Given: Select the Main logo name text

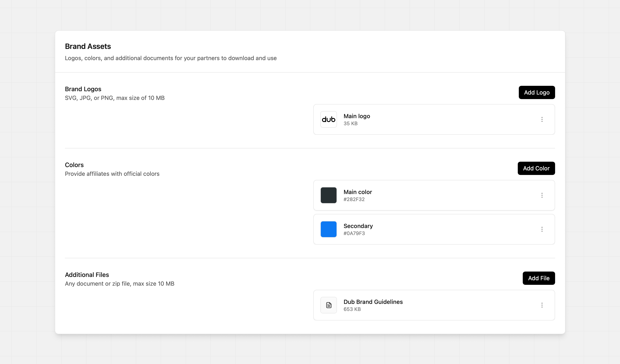Looking at the screenshot, I should point(356,116).
